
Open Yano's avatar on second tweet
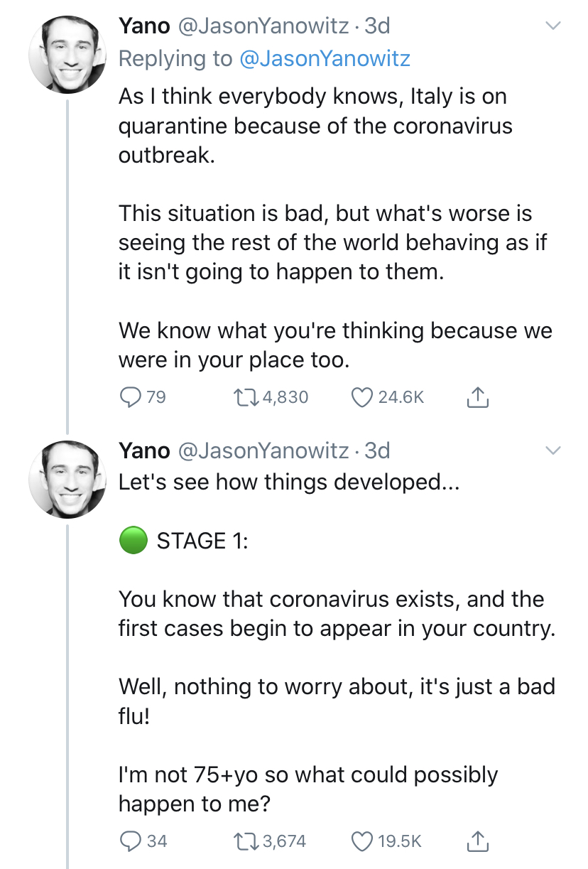67,478
